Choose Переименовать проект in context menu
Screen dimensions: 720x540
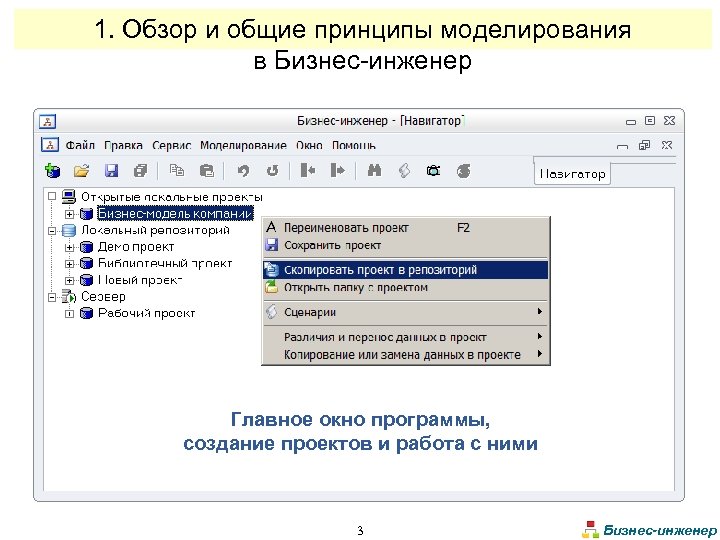pos(405,228)
